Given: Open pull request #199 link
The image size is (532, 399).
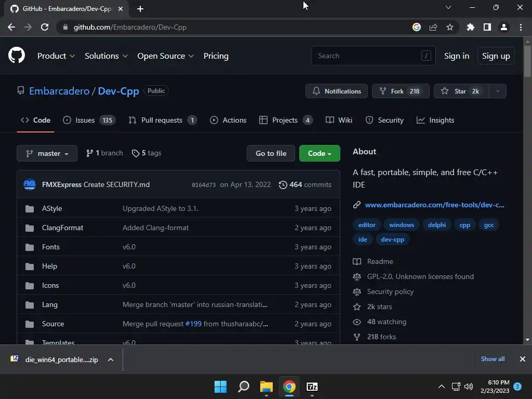Looking at the screenshot, I should tap(193, 324).
